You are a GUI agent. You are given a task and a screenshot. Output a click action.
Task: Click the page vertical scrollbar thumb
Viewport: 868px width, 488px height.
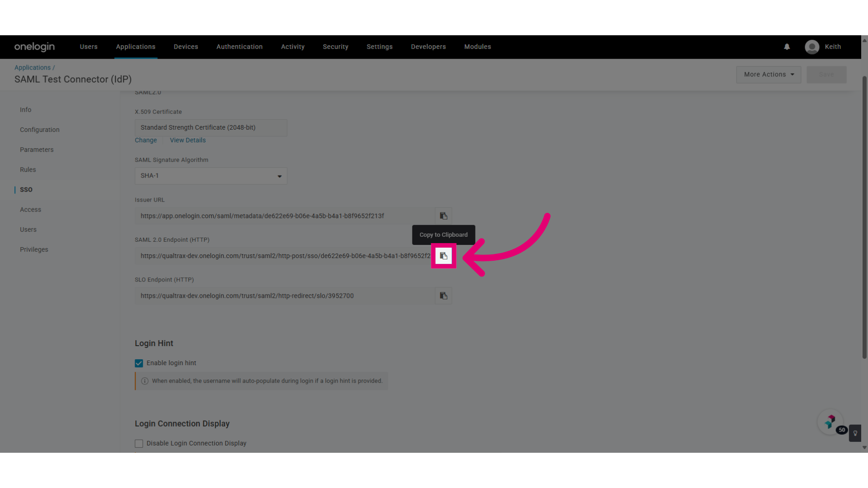click(864, 217)
